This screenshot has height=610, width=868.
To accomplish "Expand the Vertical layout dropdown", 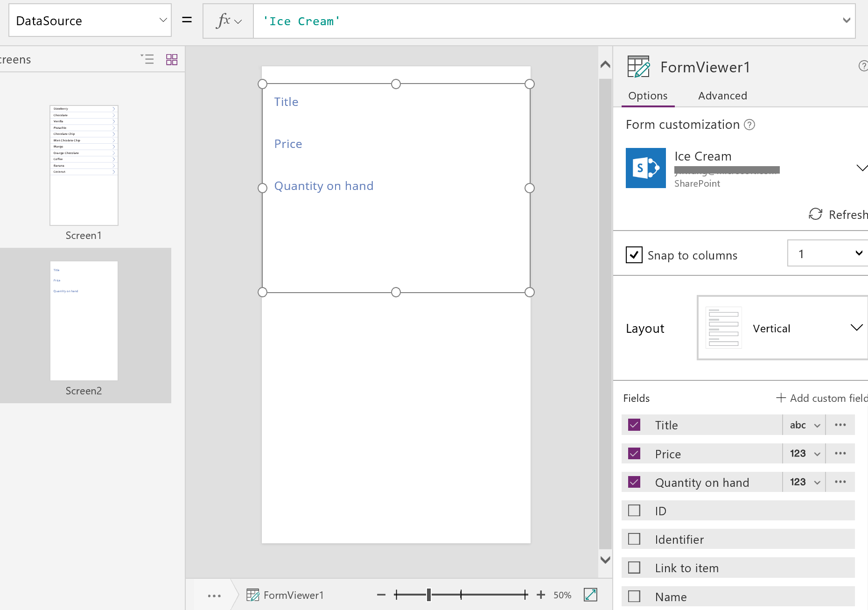I will (x=856, y=328).
